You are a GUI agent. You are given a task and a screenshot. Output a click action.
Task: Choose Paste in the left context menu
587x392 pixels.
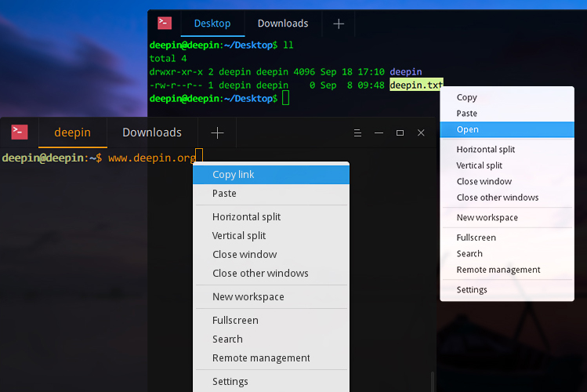point(271,194)
